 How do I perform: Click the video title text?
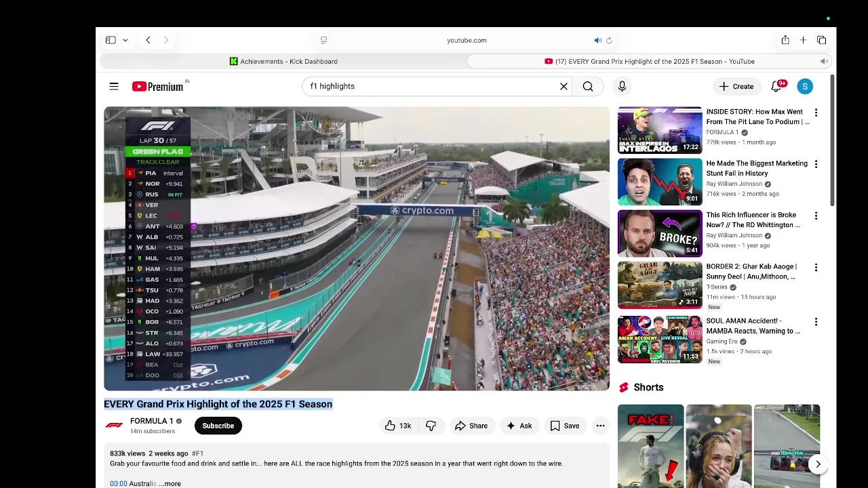coord(218,404)
